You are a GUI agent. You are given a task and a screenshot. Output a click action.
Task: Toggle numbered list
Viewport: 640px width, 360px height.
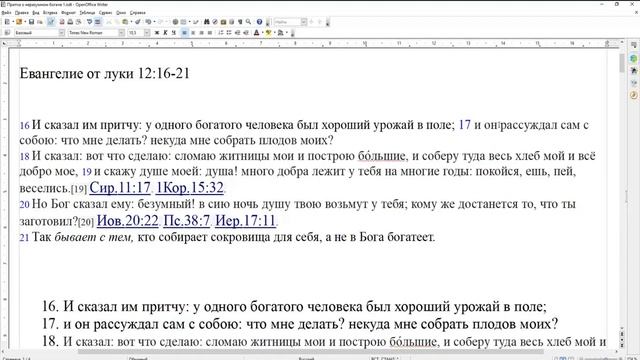[221, 33]
